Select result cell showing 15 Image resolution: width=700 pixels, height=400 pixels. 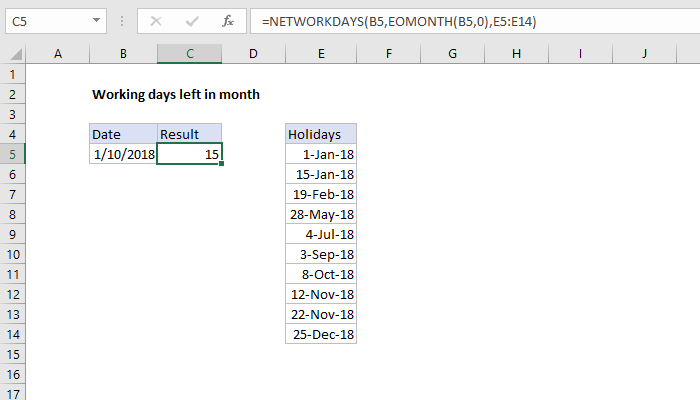[189, 154]
